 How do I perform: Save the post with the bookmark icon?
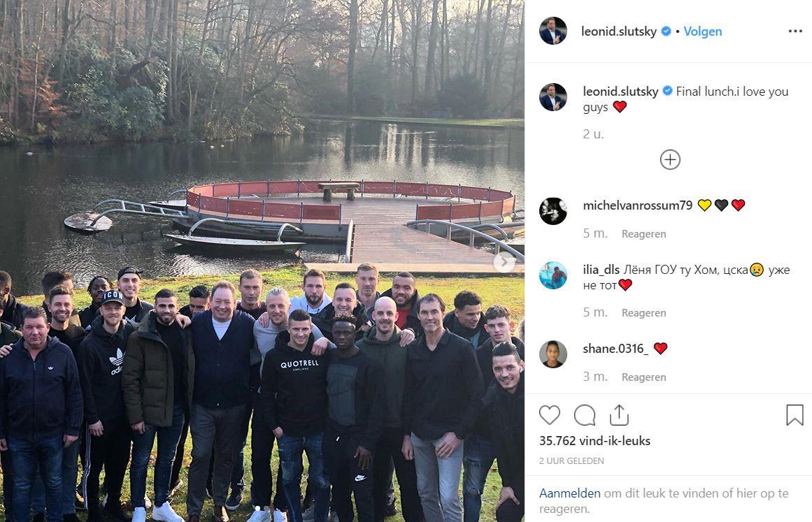795,415
